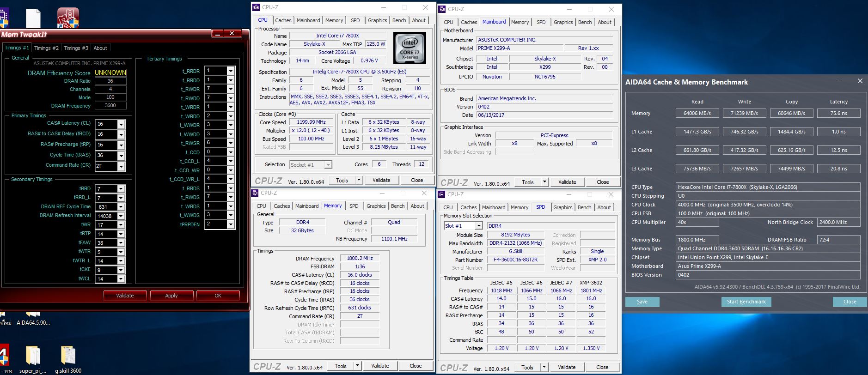Open the Slot #1 memory slot dropdown

(x=479, y=226)
